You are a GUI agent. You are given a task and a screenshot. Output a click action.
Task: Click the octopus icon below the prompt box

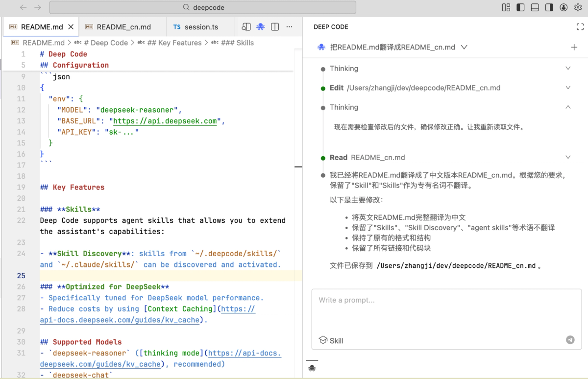(312, 368)
